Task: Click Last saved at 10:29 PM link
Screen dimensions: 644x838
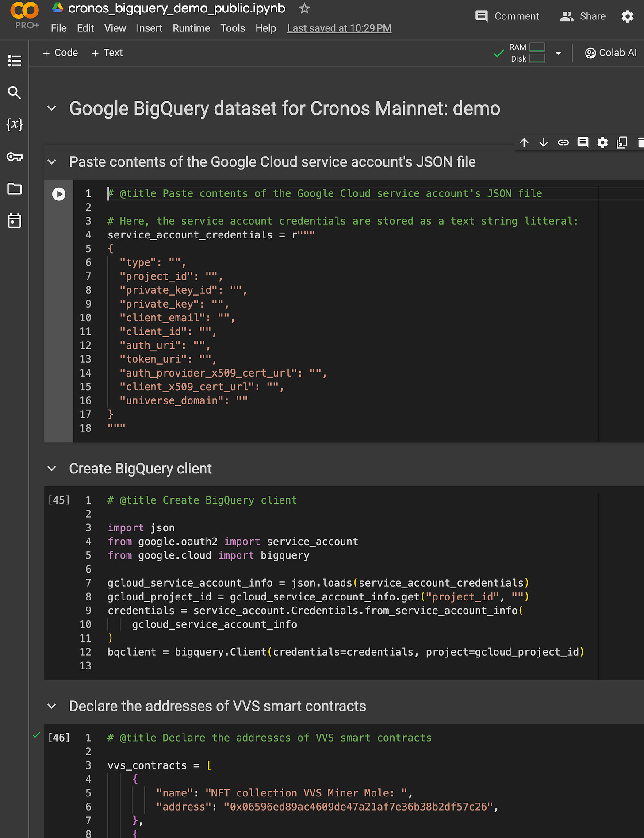Action: tap(339, 28)
